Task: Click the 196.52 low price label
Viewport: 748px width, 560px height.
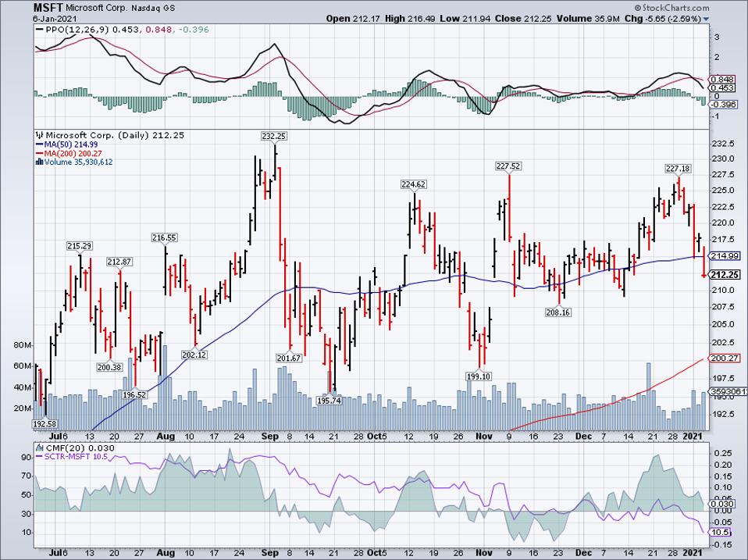Action: (x=134, y=395)
